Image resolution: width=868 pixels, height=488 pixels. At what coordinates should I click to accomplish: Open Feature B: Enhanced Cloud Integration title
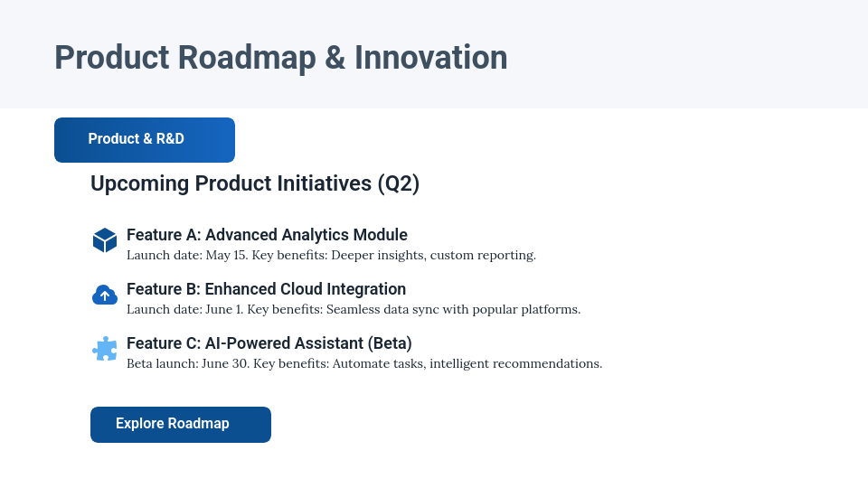coord(266,289)
